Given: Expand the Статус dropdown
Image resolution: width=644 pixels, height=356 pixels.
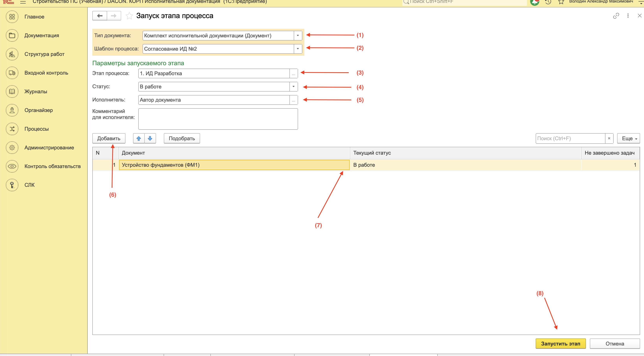Looking at the screenshot, I should pyautogui.click(x=294, y=86).
